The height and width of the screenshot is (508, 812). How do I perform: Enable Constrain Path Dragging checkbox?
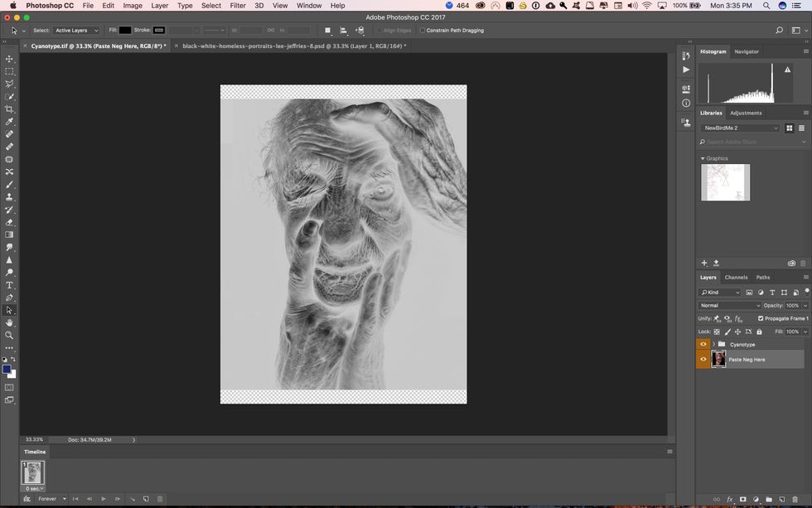coord(423,31)
